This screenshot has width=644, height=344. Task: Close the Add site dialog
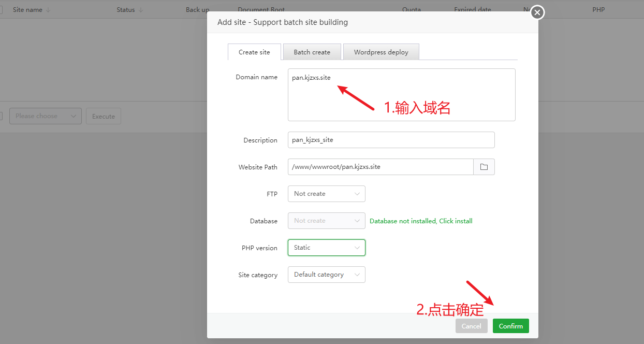537,12
